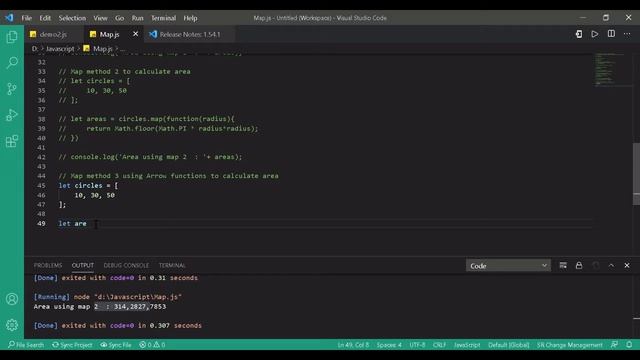Click Open Log Output File icon

point(596,265)
